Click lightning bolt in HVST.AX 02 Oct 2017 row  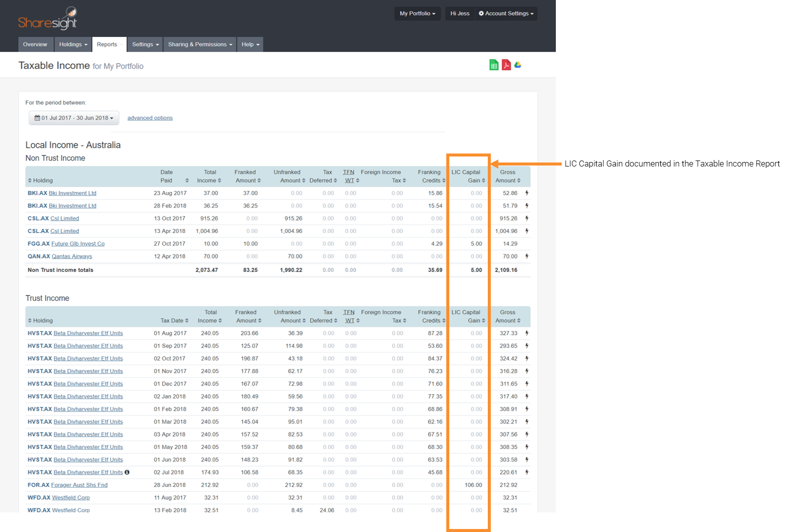[527, 358]
